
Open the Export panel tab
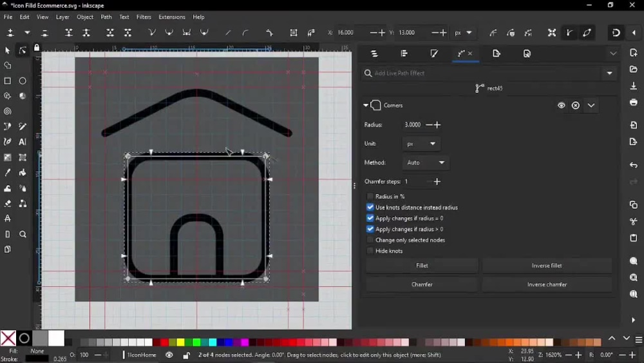497,54
